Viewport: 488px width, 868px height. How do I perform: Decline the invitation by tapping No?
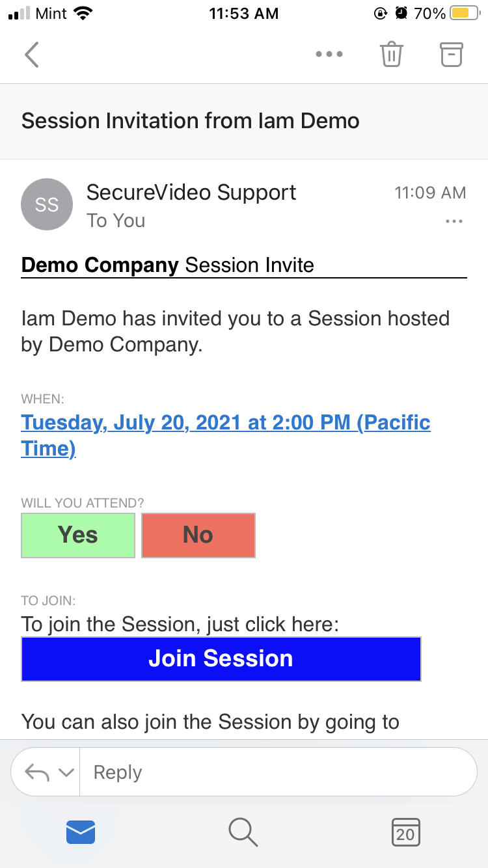[198, 535]
